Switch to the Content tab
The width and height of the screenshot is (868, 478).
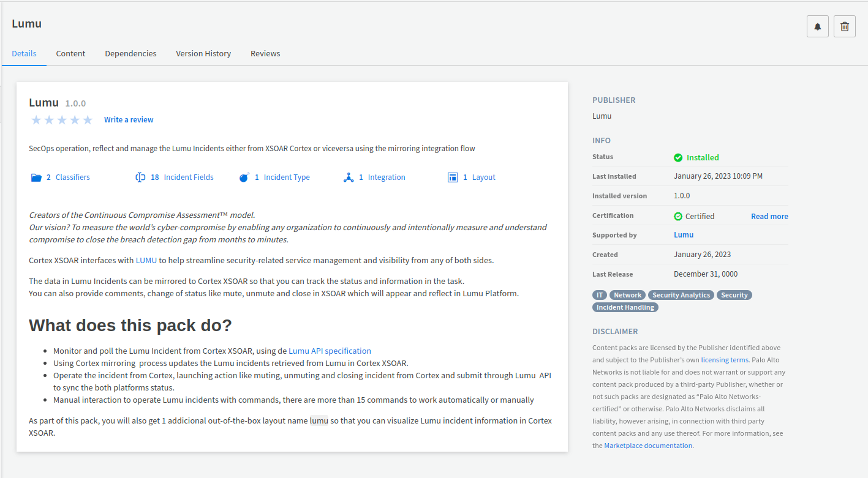(70, 53)
